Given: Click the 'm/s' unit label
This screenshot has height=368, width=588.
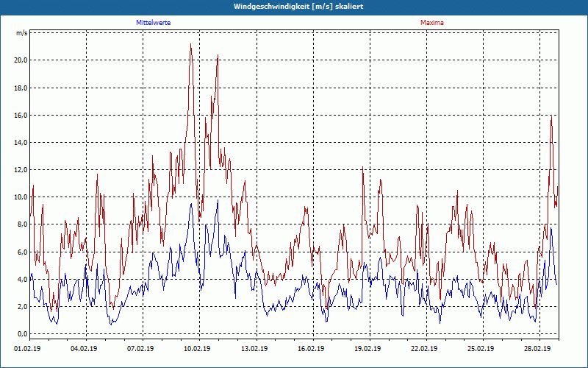Looking at the screenshot, I should click(21, 32).
